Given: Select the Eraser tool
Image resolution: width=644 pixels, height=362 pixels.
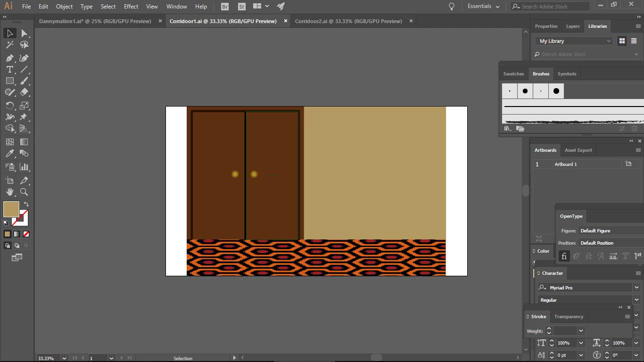Looking at the screenshot, I should tap(24, 92).
